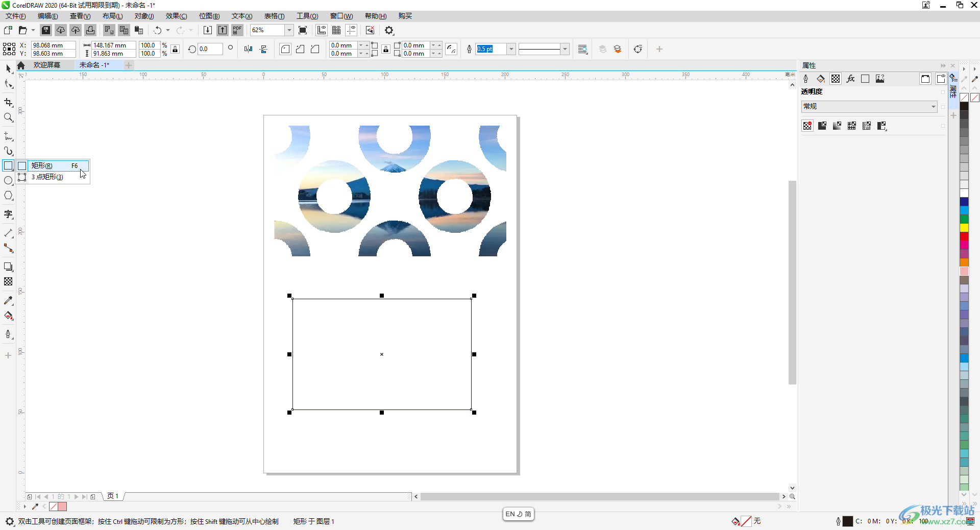980x530 pixels.
Task: Select the Shape edit tool
Action: point(8,84)
